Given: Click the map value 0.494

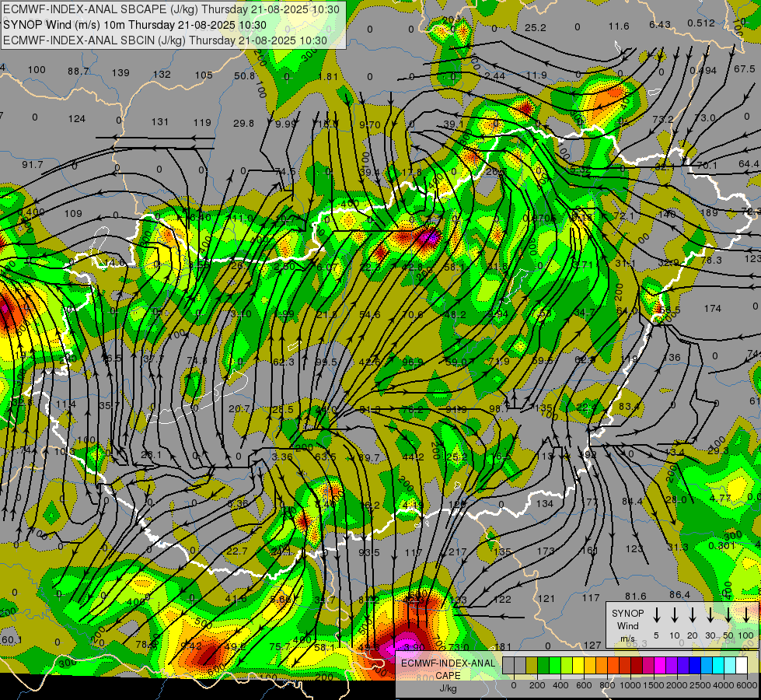Looking at the screenshot, I should [703, 71].
